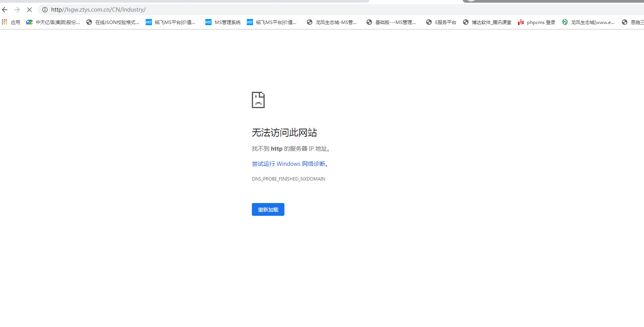Click the 找不到 http 的服务器 IP 地址 message
This screenshot has width=644, height=327.
(291, 149)
